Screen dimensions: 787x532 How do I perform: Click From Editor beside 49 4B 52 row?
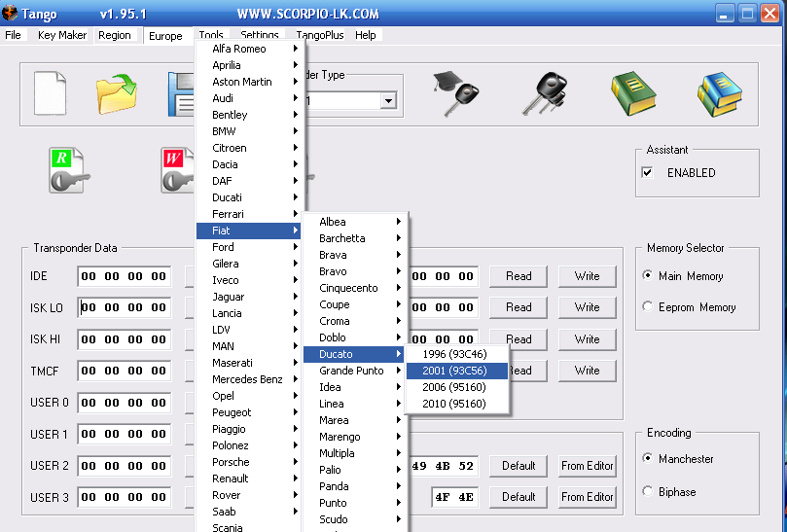click(588, 466)
